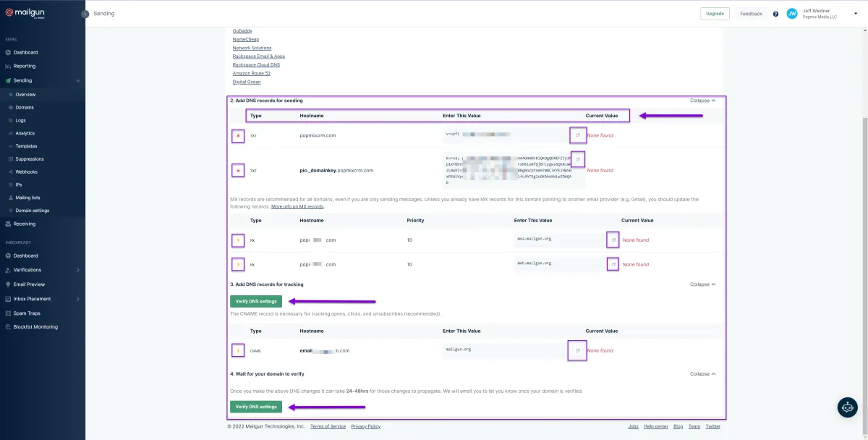868x440 pixels.
Task: Click the JW user avatar
Action: (792, 14)
